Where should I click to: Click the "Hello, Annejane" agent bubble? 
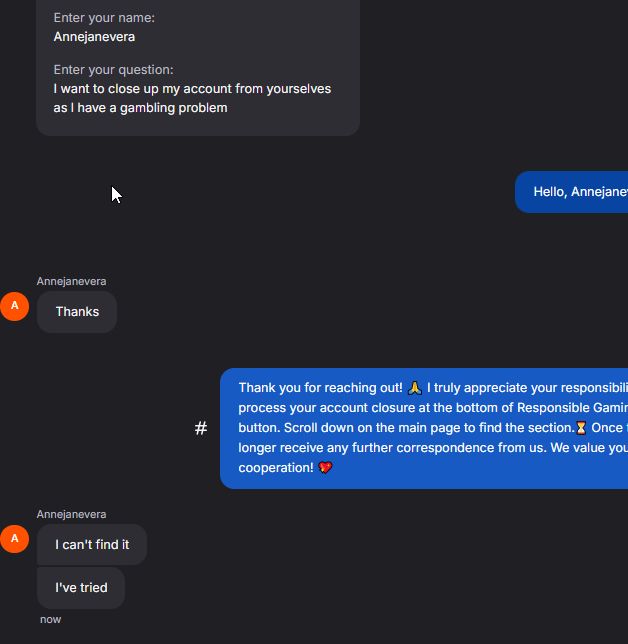click(575, 192)
